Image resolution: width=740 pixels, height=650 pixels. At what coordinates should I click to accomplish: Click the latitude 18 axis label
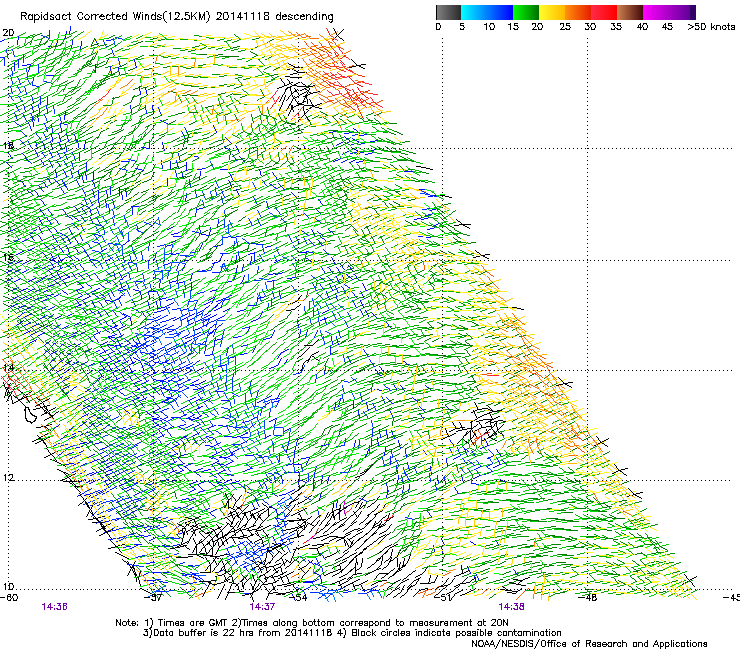point(8,146)
